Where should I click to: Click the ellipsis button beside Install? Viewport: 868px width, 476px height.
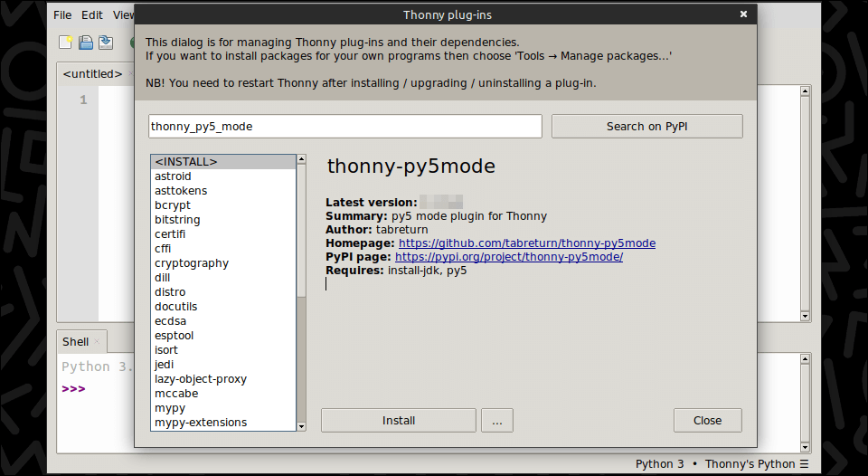(x=497, y=421)
